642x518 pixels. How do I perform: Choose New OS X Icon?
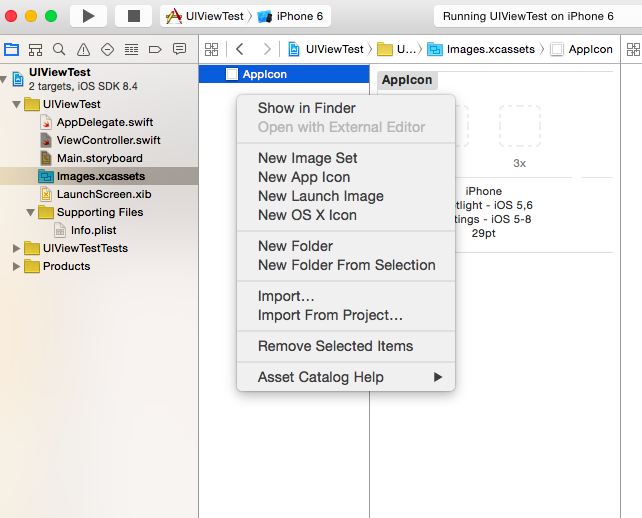coord(346,215)
